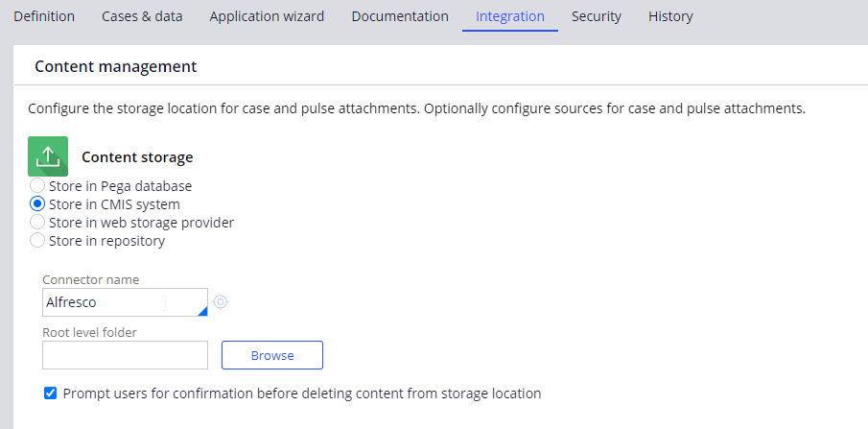The image size is (868, 429).
Task: Open the Documentation tab
Action: (x=400, y=16)
